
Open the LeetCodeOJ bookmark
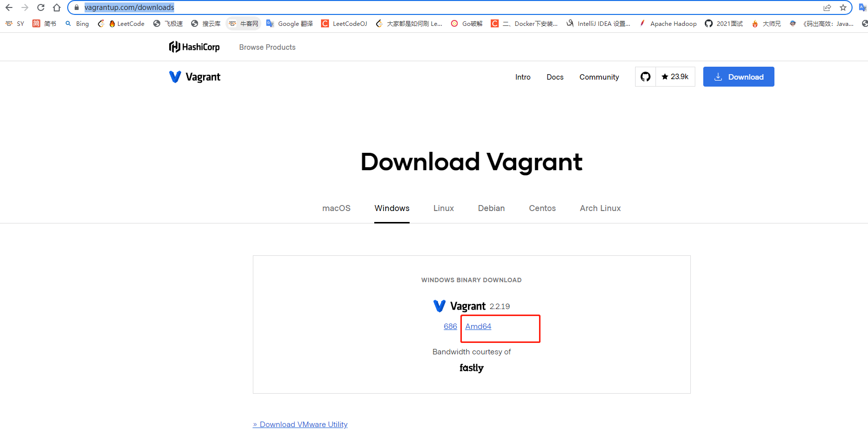(344, 23)
